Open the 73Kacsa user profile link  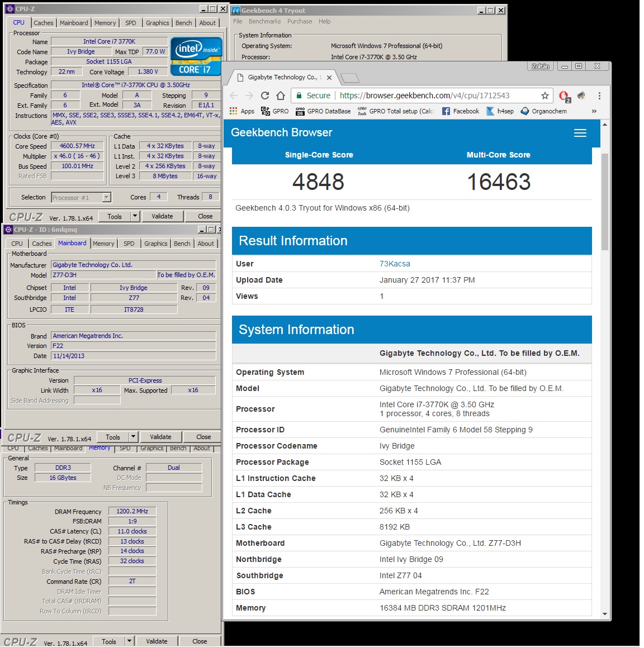click(395, 264)
